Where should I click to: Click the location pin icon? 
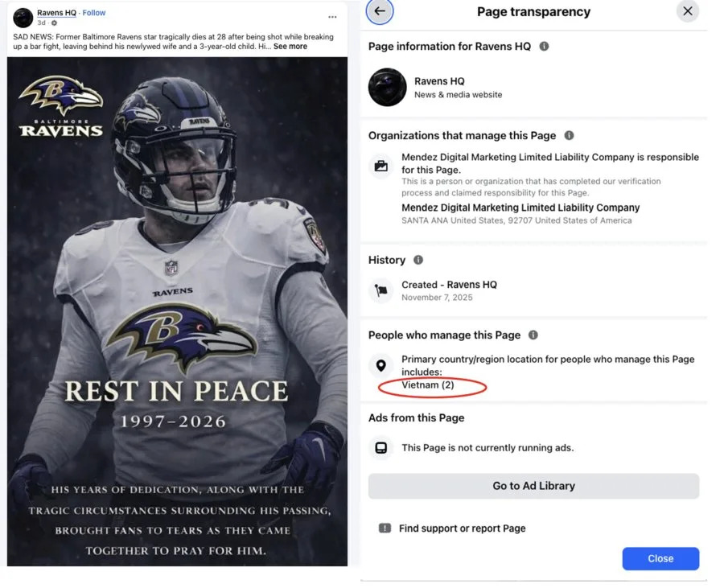(x=381, y=366)
